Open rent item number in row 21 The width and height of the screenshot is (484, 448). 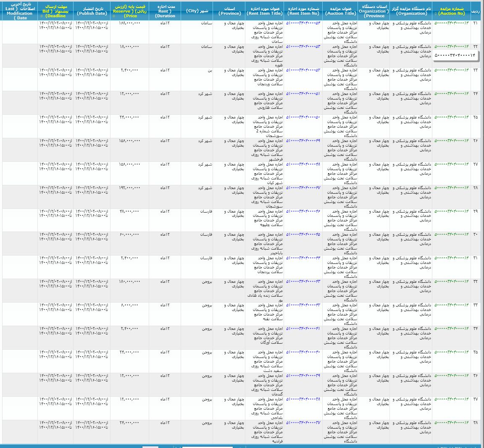pos(303,23)
